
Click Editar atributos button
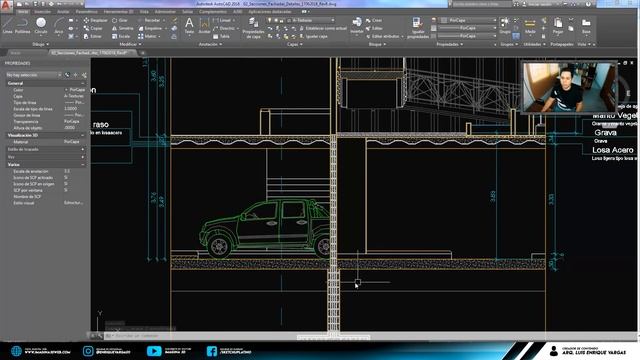(x=384, y=36)
